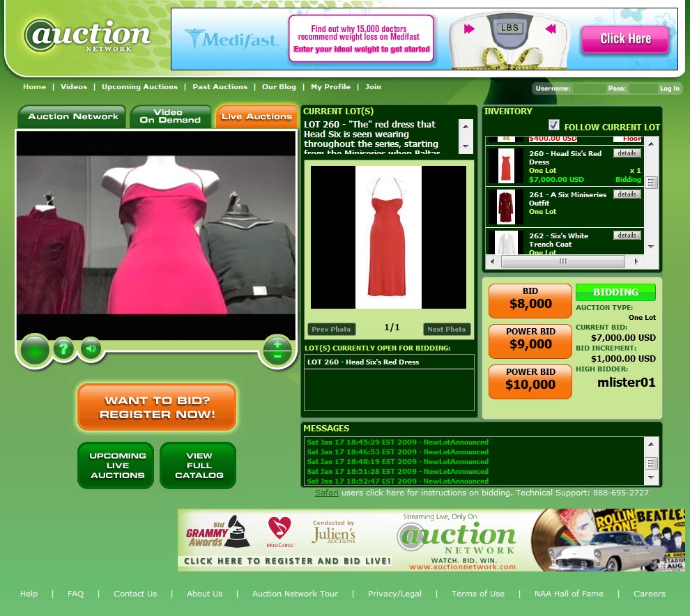Image resolution: width=690 pixels, height=616 pixels.
Task: Switch to Auction Network tab
Action: pyautogui.click(x=72, y=116)
